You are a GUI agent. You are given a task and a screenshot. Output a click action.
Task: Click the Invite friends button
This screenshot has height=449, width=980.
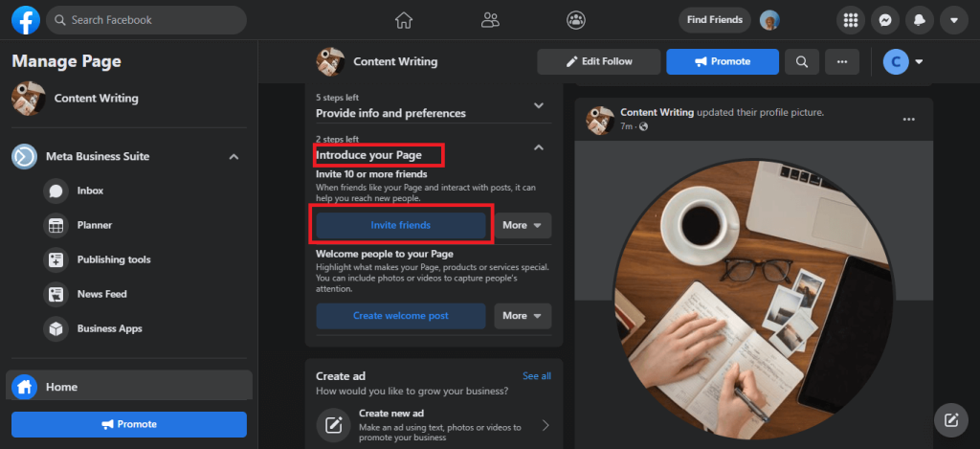click(x=401, y=225)
